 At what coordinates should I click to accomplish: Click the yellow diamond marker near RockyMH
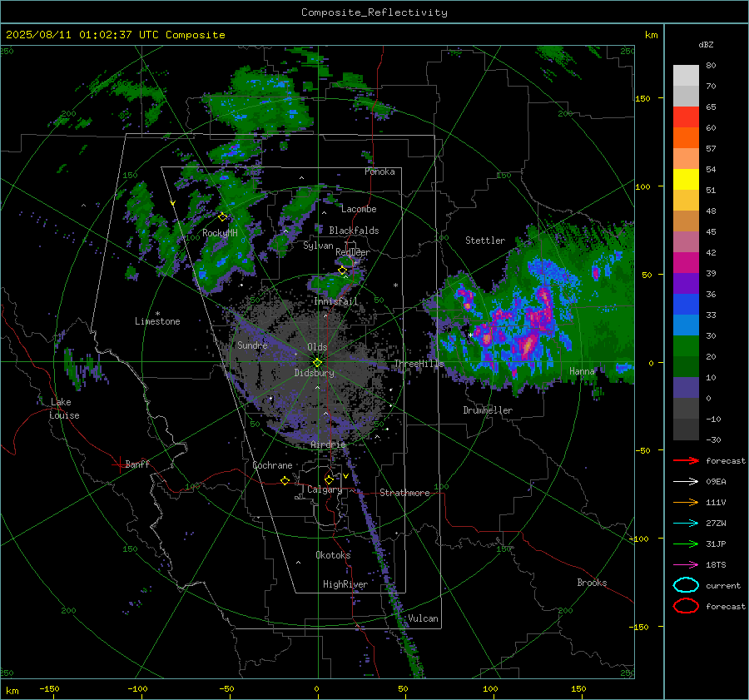point(222,217)
